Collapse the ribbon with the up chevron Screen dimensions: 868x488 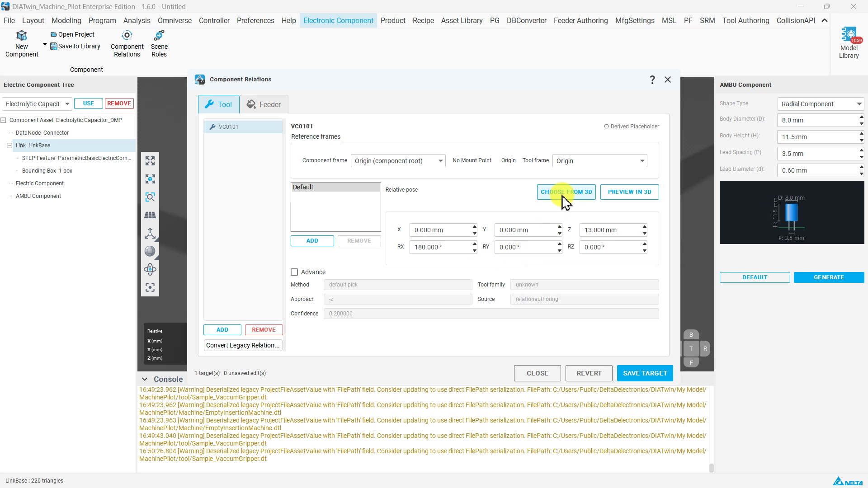tap(824, 20)
